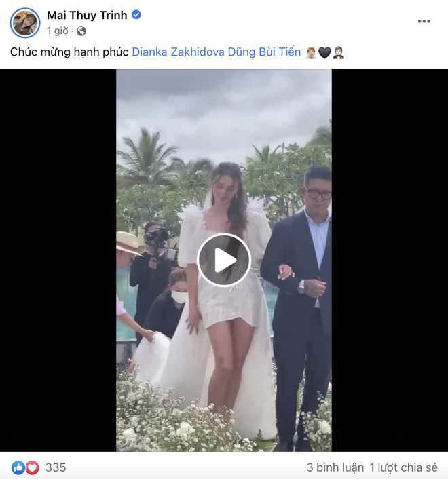Expand the '3 bình luận' comments
The width and height of the screenshot is (448, 479).
pos(335,467)
